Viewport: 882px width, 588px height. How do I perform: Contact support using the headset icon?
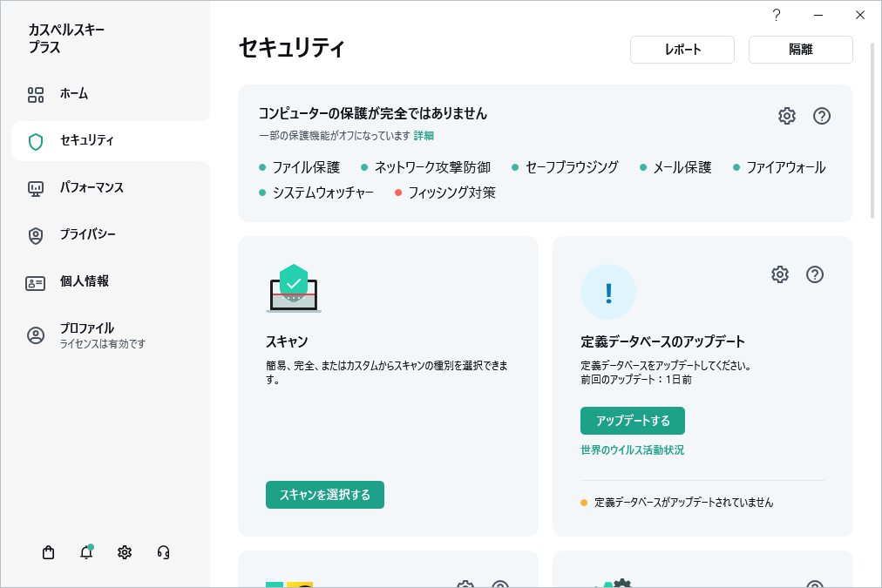163,552
